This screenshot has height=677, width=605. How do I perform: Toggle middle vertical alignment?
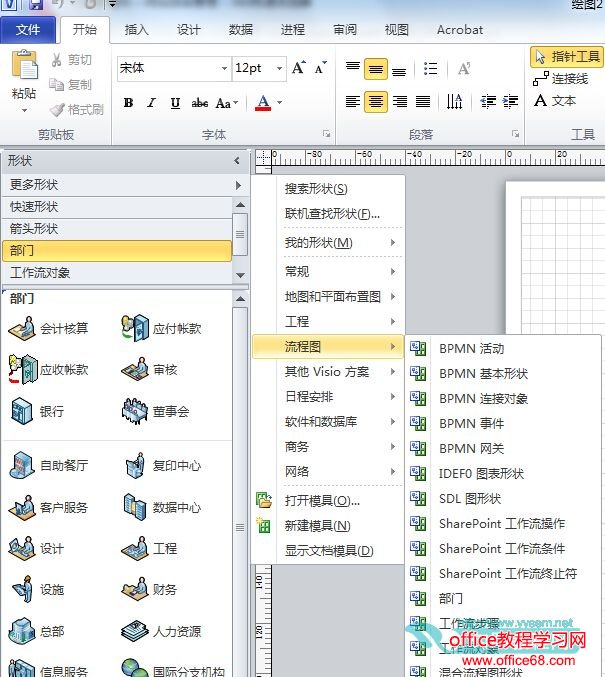pos(375,69)
